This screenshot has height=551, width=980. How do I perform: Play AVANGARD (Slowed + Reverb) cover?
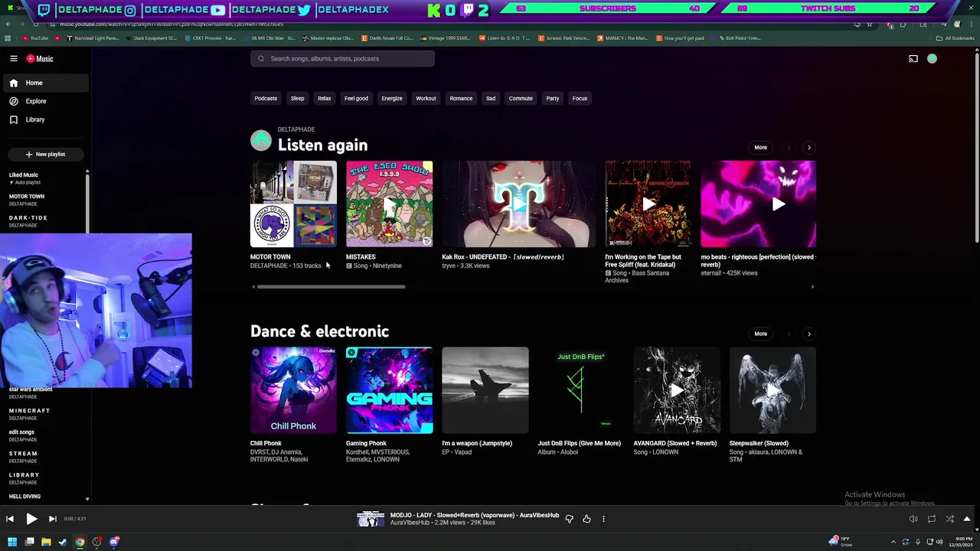(676, 390)
